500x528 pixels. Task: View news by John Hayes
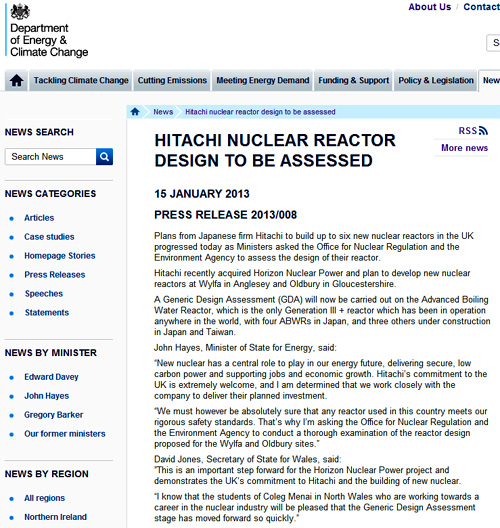click(46, 396)
